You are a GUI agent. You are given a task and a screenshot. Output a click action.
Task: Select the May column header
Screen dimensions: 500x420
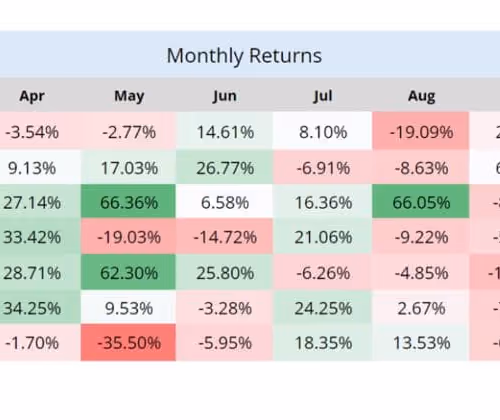point(129,96)
